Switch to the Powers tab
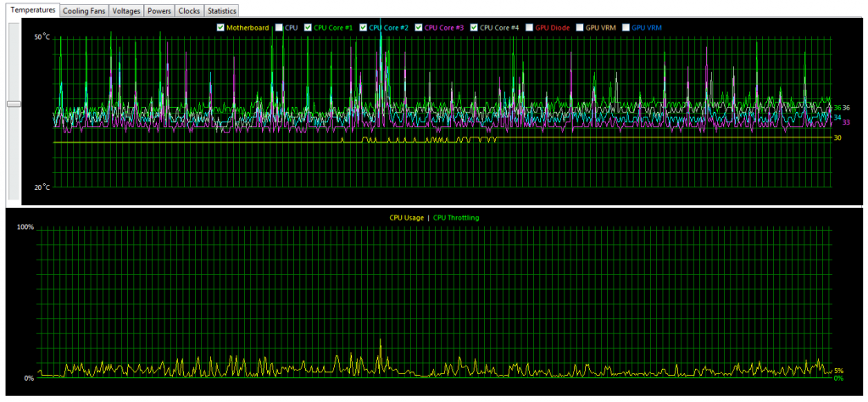Image resolution: width=868 pixels, height=402 pixels. coord(159,10)
